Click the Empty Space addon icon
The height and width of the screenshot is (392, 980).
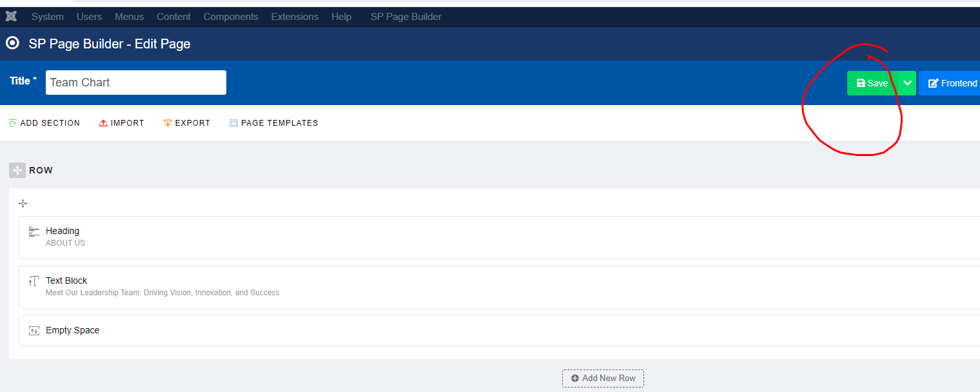click(34, 331)
